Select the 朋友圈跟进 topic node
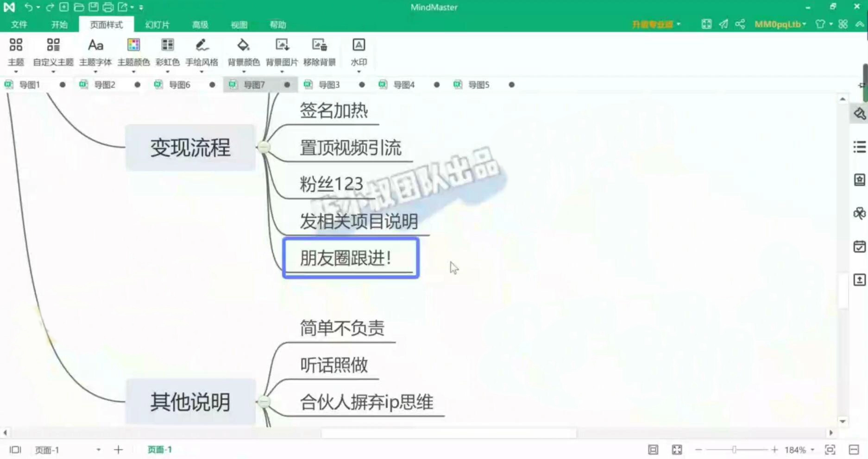 pyautogui.click(x=351, y=258)
